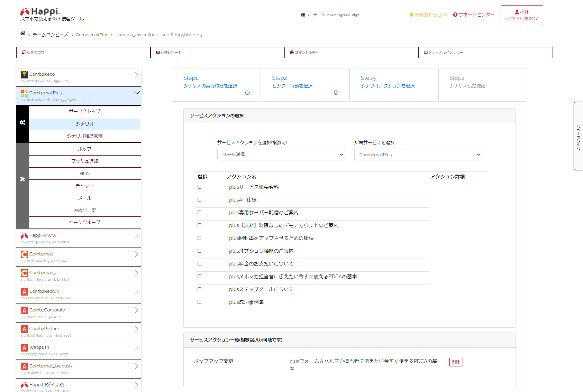Click the user ID card icon
Screen dimensions: 583x392
tap(303, 15)
